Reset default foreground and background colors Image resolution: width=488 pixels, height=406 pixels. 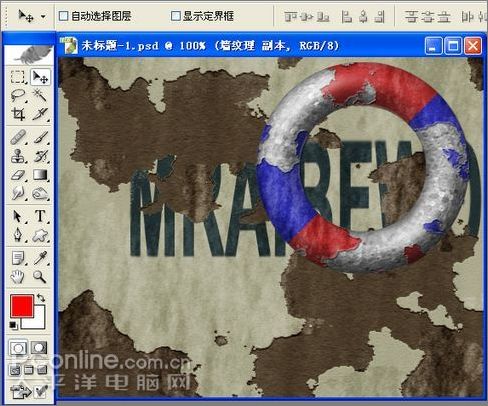(x=13, y=325)
